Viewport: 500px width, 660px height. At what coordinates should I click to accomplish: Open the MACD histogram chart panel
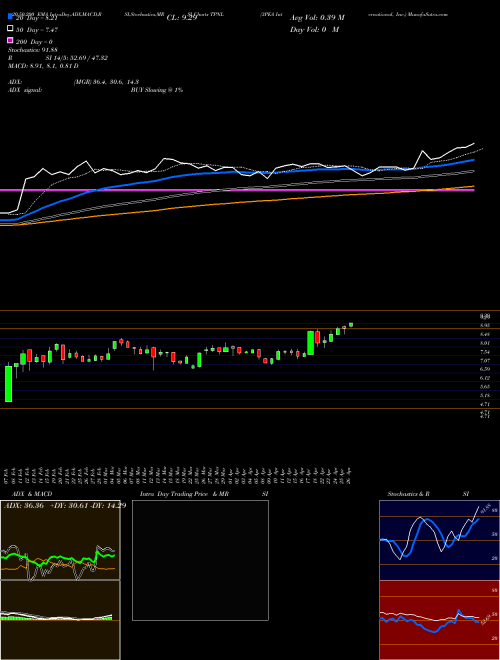tap(60, 620)
